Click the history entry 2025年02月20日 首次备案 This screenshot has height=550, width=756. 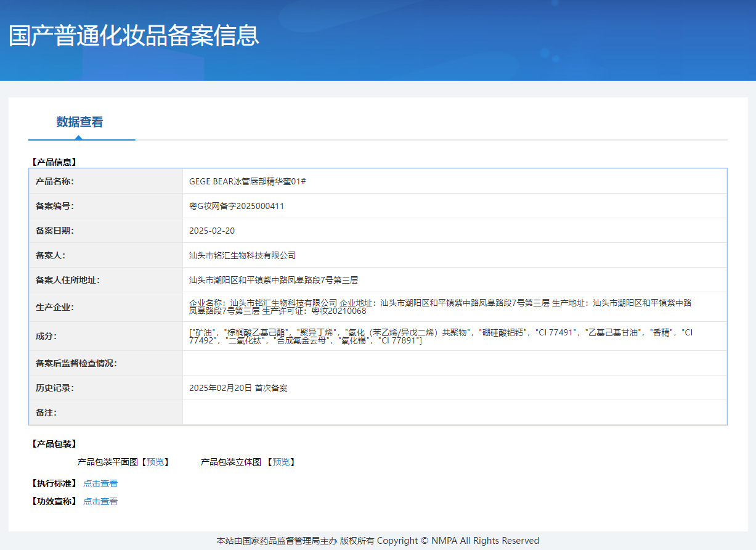pyautogui.click(x=238, y=388)
